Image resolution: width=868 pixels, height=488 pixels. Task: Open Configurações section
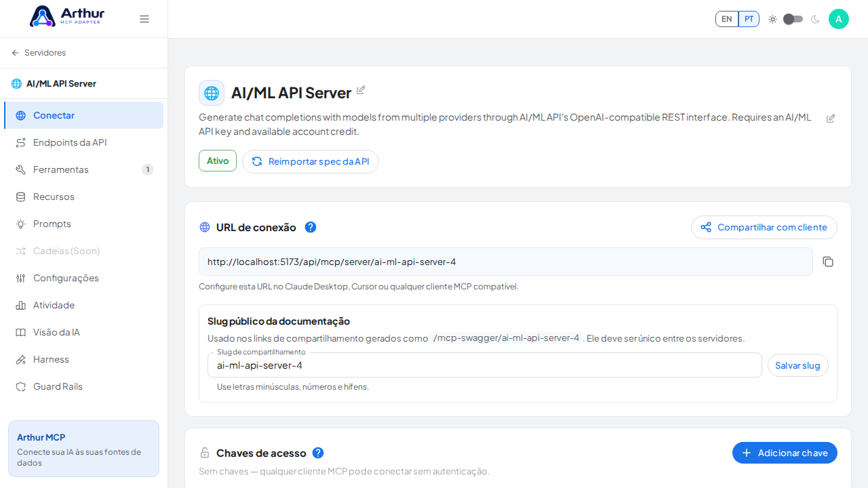[83, 278]
